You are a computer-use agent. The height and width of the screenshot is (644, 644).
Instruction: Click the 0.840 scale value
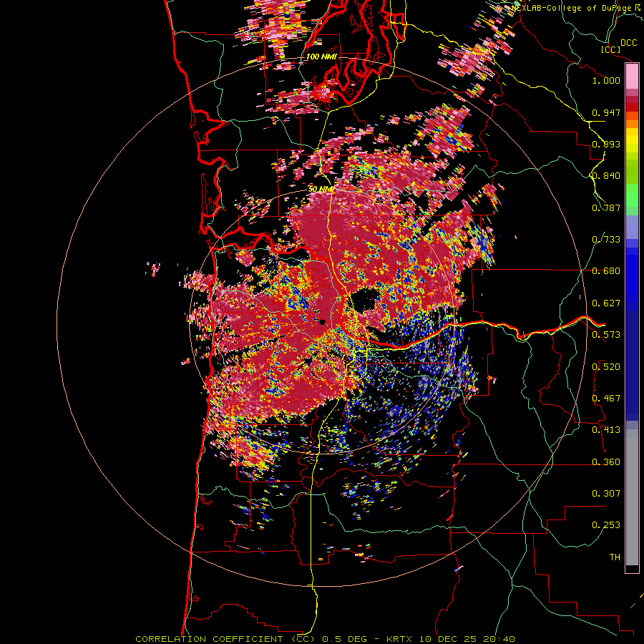(x=606, y=176)
